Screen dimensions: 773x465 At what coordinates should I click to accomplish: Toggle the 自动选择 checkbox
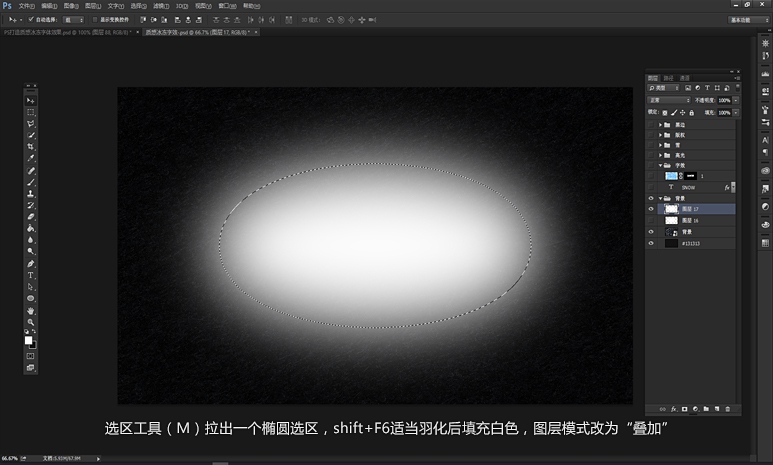[31, 19]
